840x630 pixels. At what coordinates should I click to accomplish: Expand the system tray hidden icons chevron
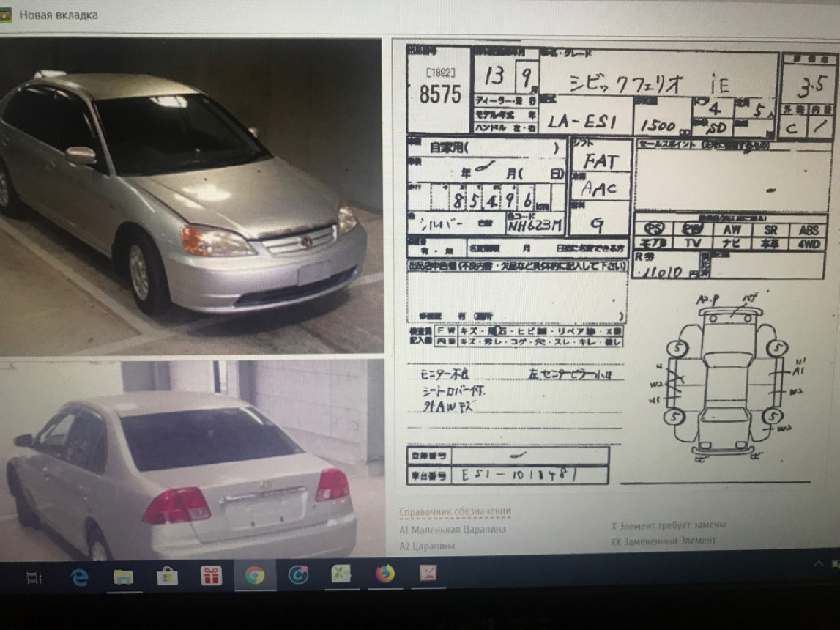click(818, 563)
